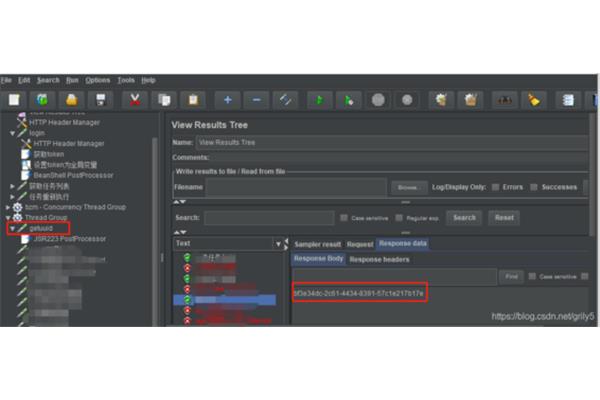This screenshot has height=400, width=600.
Task: Open the Help menu
Action: (148, 80)
